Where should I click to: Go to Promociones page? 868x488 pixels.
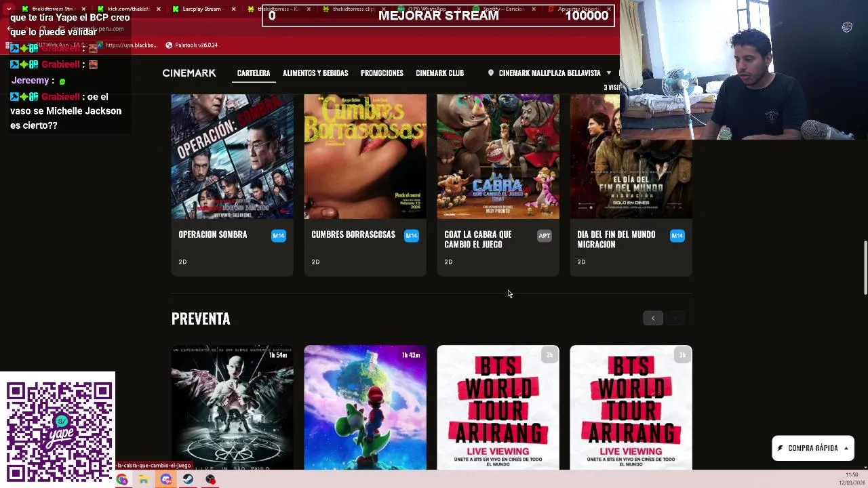382,73
